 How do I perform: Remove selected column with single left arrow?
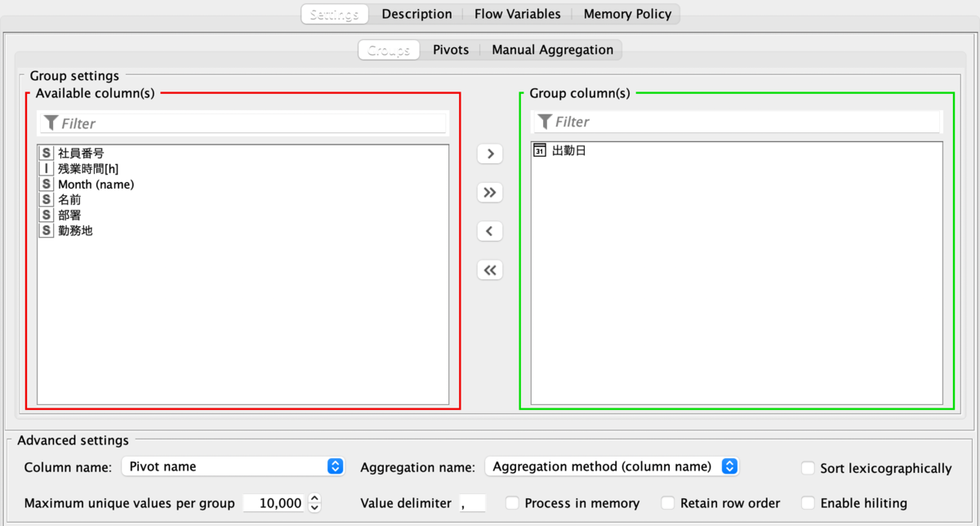tap(490, 231)
